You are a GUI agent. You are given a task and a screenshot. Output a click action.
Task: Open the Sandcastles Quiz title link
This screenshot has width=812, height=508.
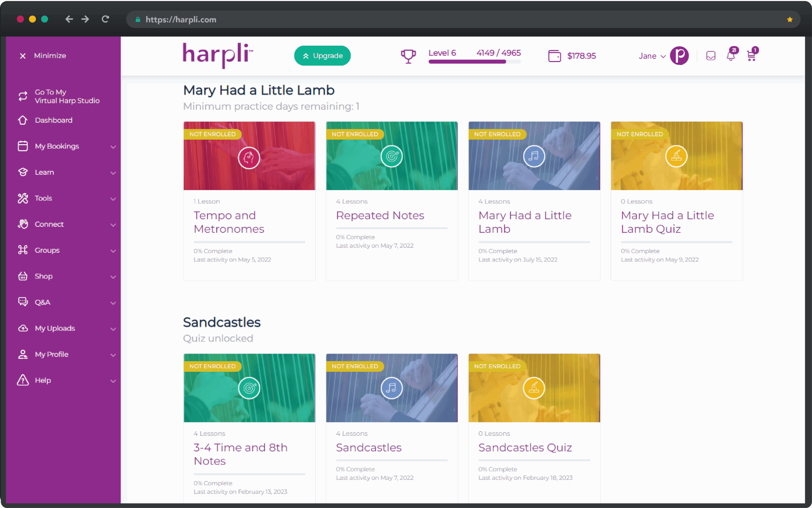point(525,448)
